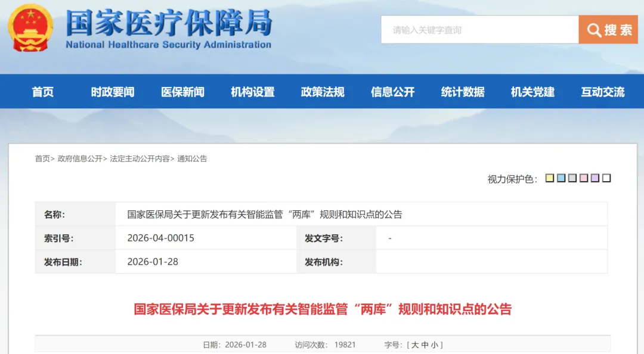
Task: Click the National Healthcare Security Administration subtitle
Action: [168, 44]
